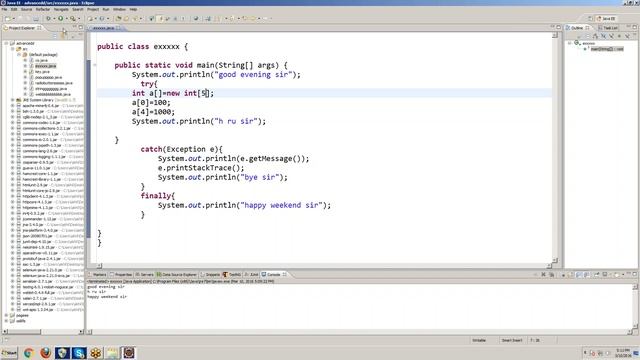The width and height of the screenshot is (640, 360).
Task: Toggle Show Console on Standard Error change
Action: coord(587,274)
